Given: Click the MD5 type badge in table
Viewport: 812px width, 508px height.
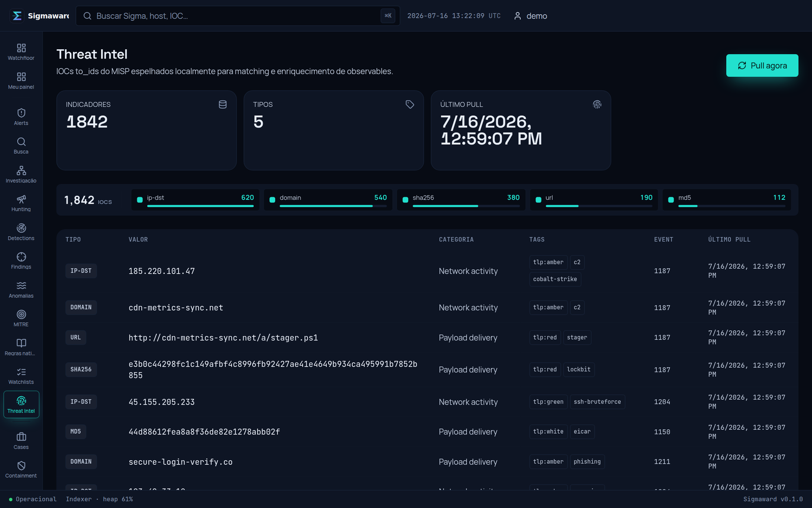Looking at the screenshot, I should (x=76, y=432).
